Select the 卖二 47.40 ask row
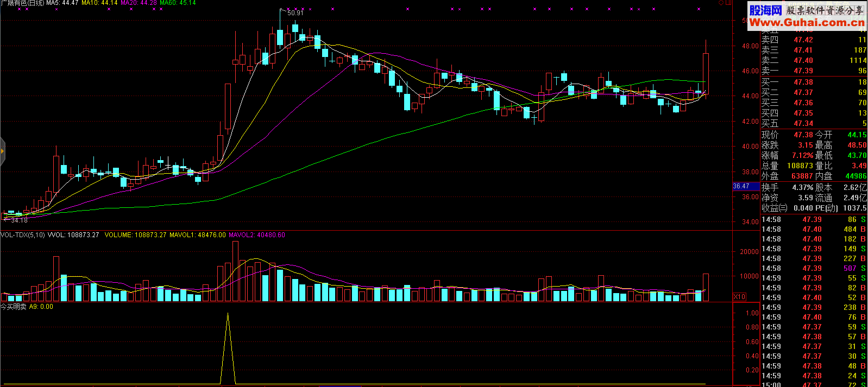This screenshot has width=868, height=387. 814,60
